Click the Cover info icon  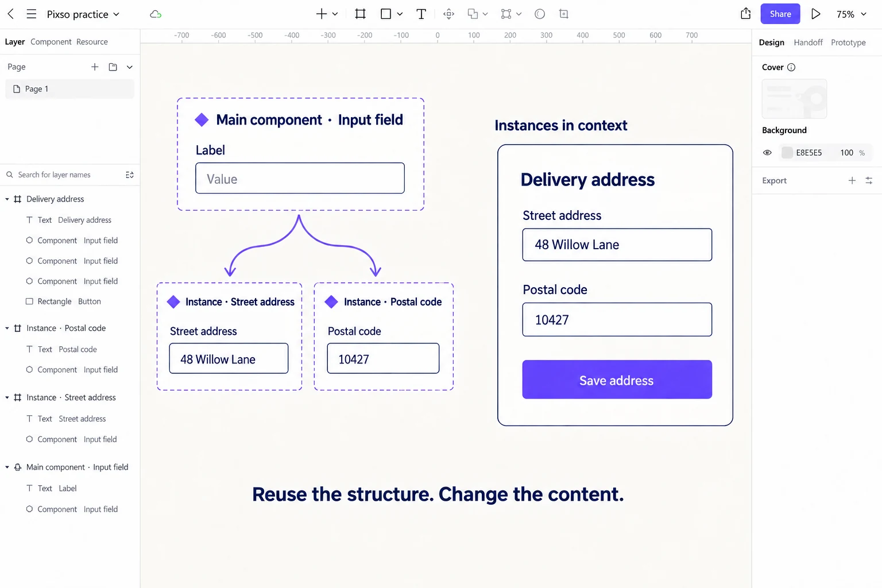tap(791, 67)
